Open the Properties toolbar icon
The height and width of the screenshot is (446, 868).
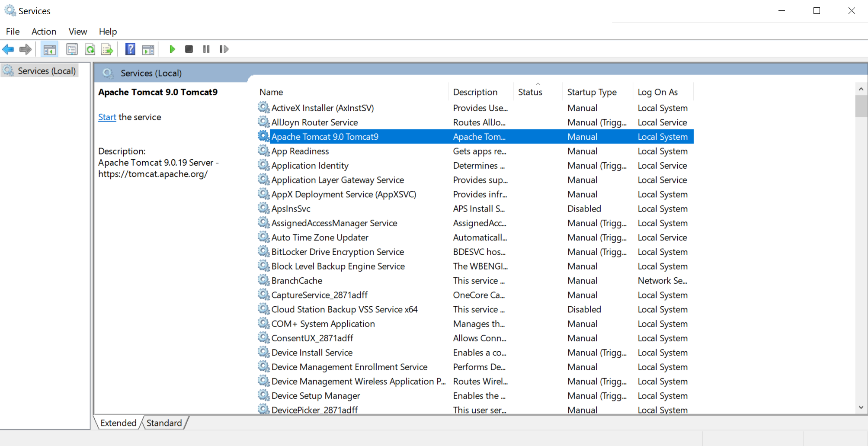point(72,49)
